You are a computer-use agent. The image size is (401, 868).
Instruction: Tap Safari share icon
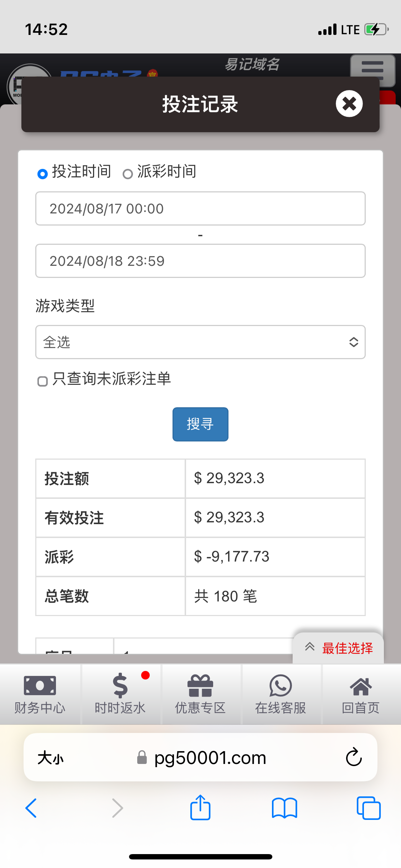coord(200,808)
